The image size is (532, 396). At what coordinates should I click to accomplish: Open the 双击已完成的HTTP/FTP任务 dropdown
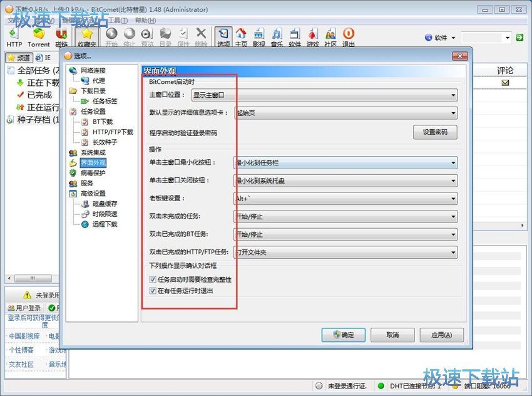(x=345, y=253)
